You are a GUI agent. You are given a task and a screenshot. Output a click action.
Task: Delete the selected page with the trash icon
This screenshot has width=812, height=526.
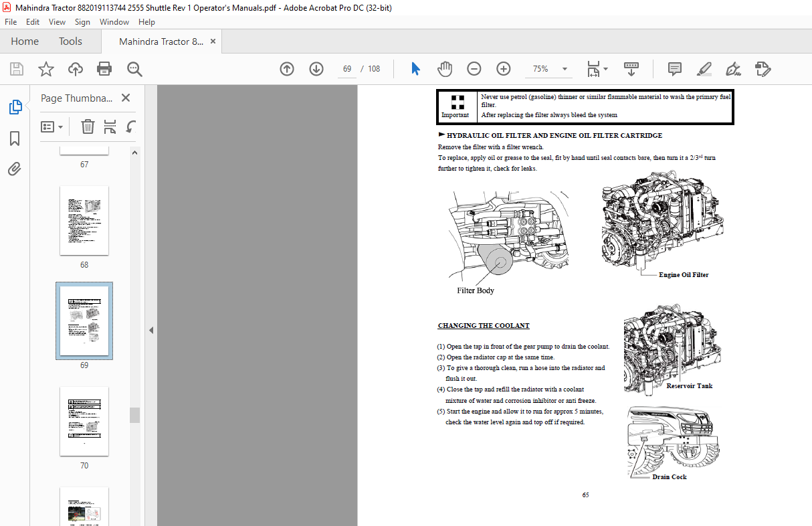pos(88,126)
